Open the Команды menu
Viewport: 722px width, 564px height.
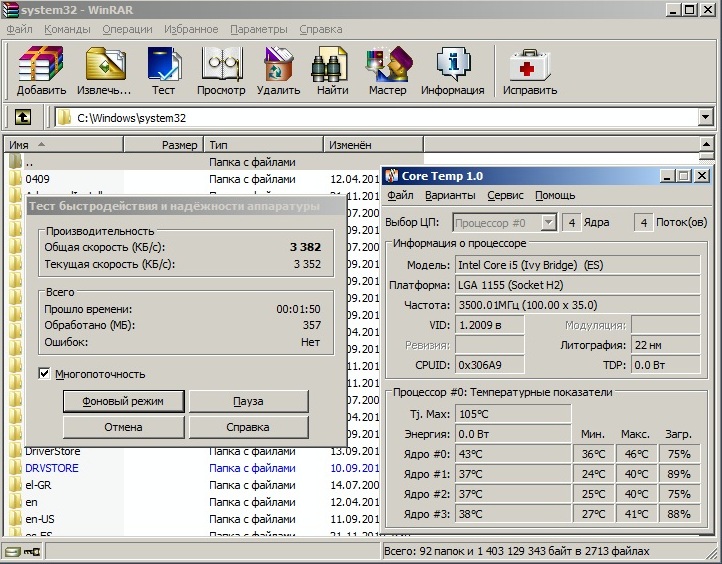67,29
